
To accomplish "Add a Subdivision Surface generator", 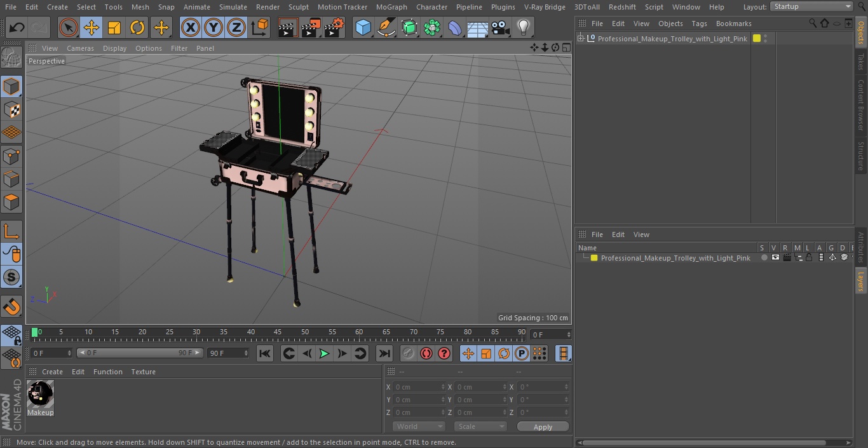I will click(409, 27).
